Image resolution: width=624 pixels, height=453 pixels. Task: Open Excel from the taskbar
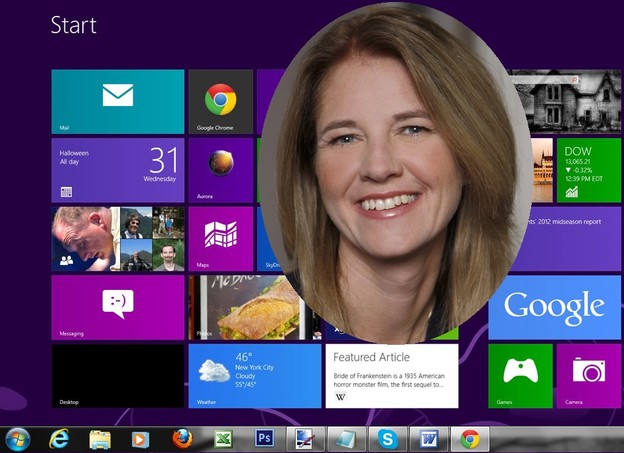[223, 438]
